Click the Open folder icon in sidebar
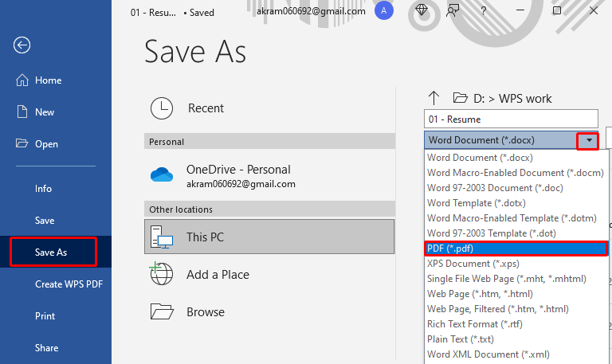The width and height of the screenshot is (612, 364). (22, 143)
